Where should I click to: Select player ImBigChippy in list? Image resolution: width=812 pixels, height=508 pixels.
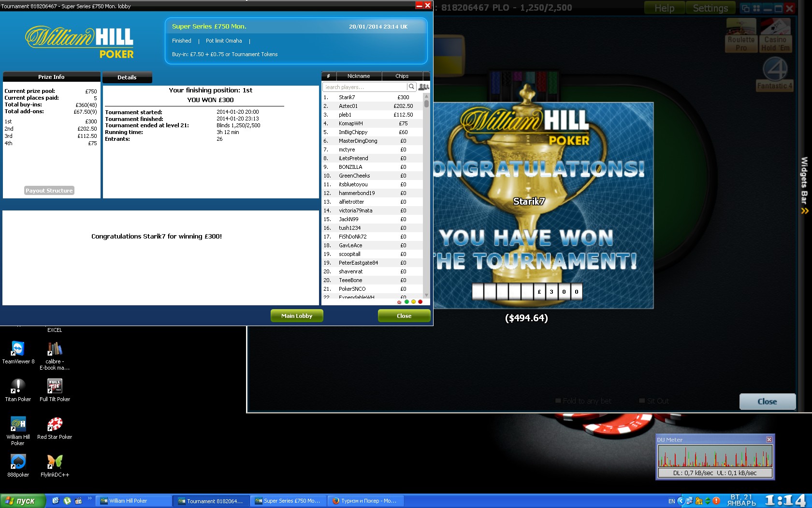372,132
